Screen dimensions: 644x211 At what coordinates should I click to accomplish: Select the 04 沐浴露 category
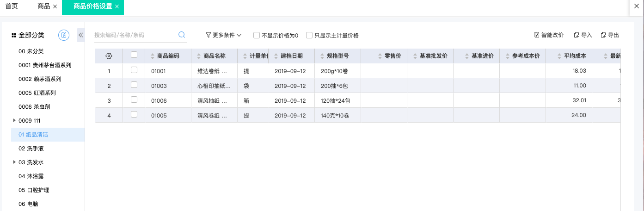click(31, 176)
